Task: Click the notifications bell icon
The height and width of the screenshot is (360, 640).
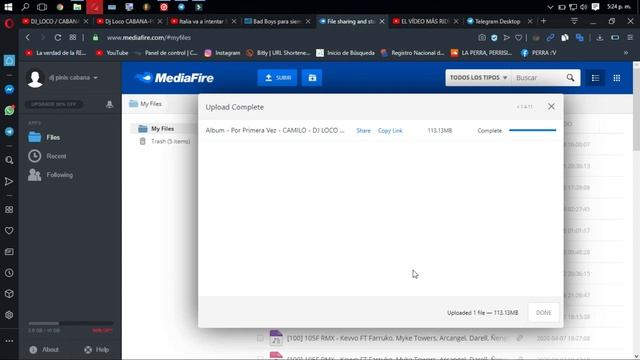Action: click(x=109, y=104)
